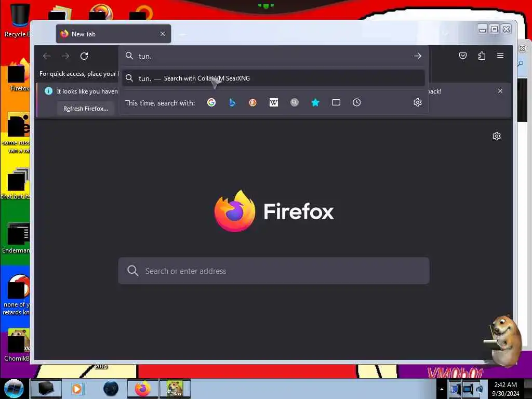
Task: Click the Refresh Firefox... button
Action: click(x=86, y=109)
